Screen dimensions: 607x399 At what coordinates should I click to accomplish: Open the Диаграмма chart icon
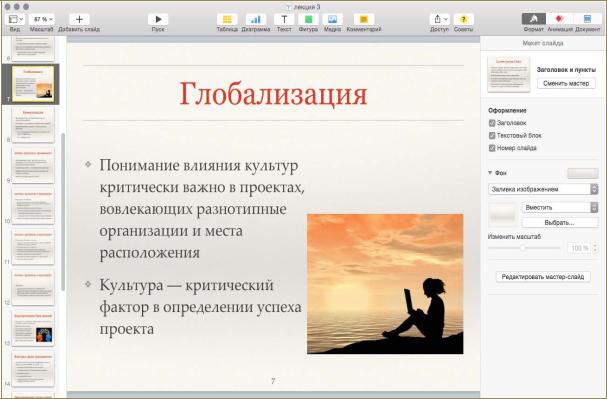(255, 19)
